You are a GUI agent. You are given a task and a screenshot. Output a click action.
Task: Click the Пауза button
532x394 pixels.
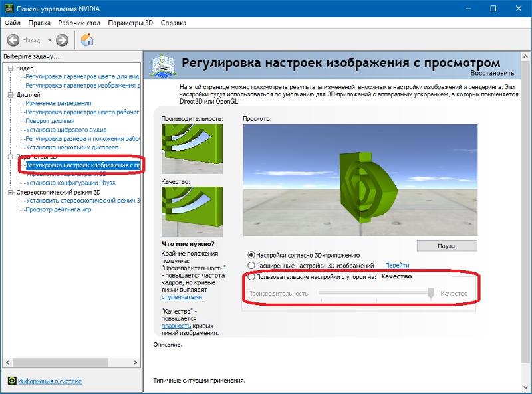click(447, 246)
